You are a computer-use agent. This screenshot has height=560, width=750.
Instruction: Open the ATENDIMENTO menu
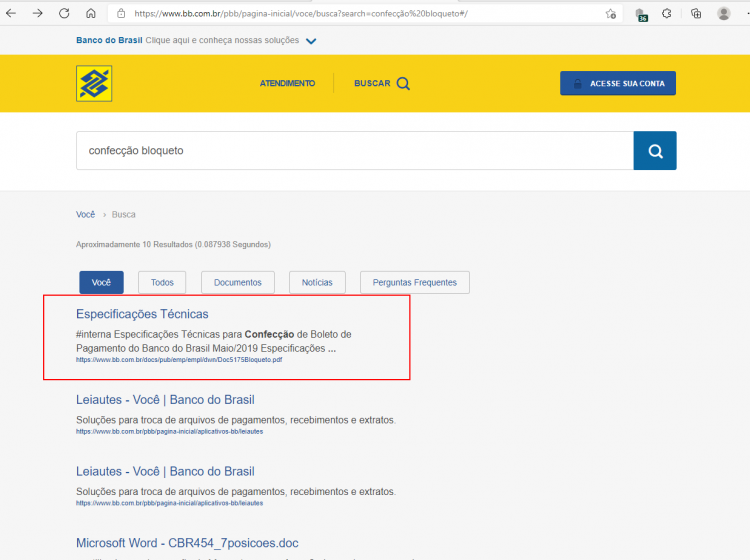tap(287, 84)
